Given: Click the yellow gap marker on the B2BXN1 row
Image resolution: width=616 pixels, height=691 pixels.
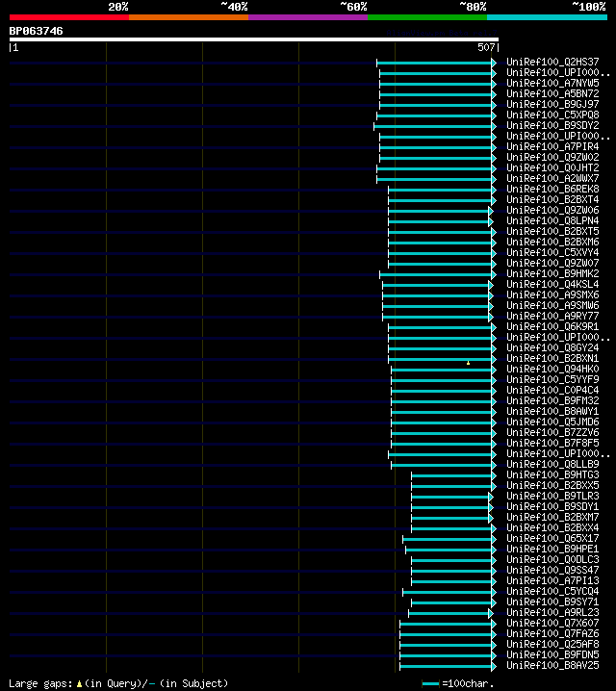Looking at the screenshot, I should 468,363.
